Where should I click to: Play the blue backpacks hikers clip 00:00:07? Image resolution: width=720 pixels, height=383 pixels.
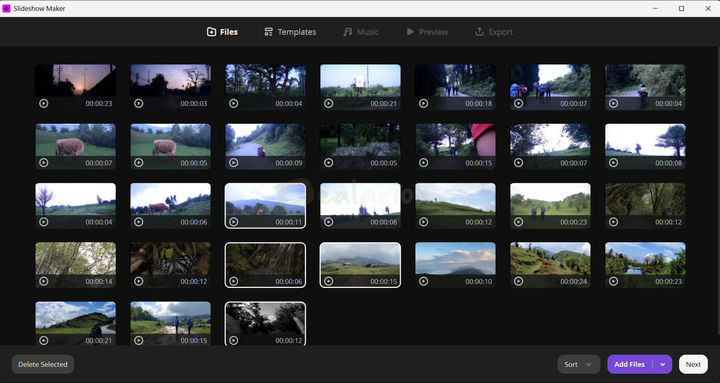[518, 103]
